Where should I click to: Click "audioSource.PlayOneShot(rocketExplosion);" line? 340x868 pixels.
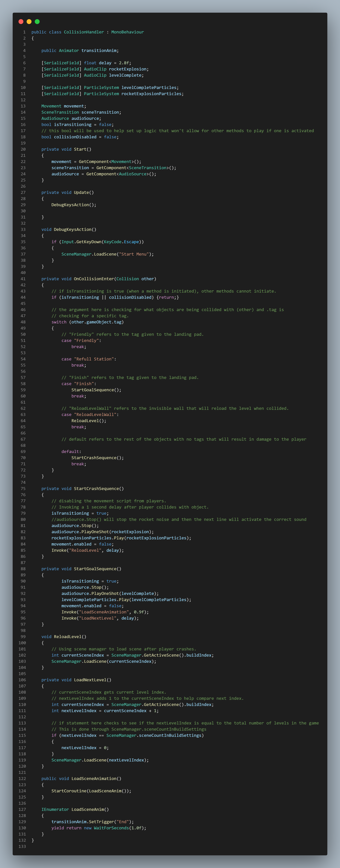coord(102,532)
